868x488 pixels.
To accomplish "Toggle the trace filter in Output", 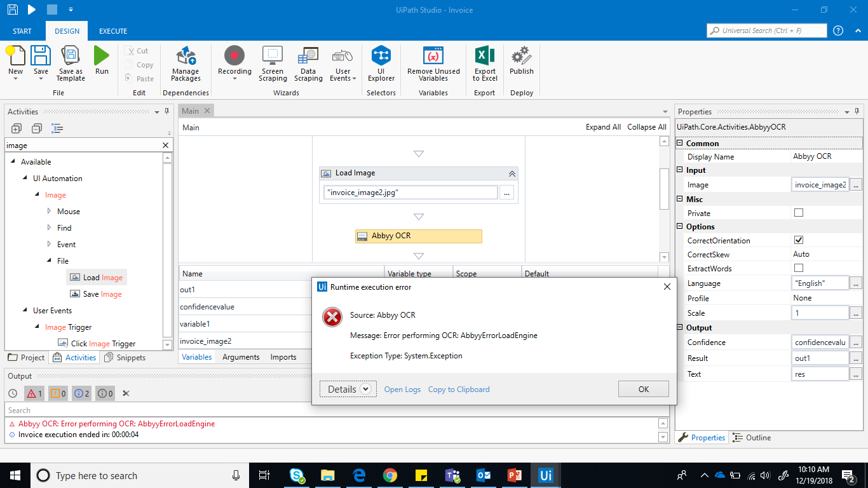I will click(x=105, y=393).
